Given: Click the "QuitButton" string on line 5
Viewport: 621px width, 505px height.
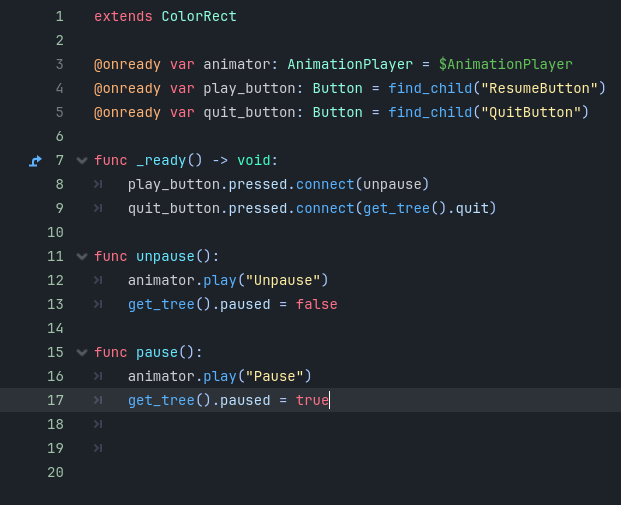Looking at the screenshot, I should 531,112.
